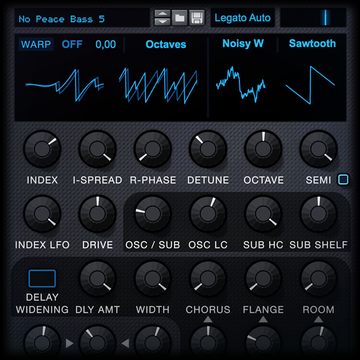
Task: Open the Octaves wavetable selector
Action: (166, 44)
